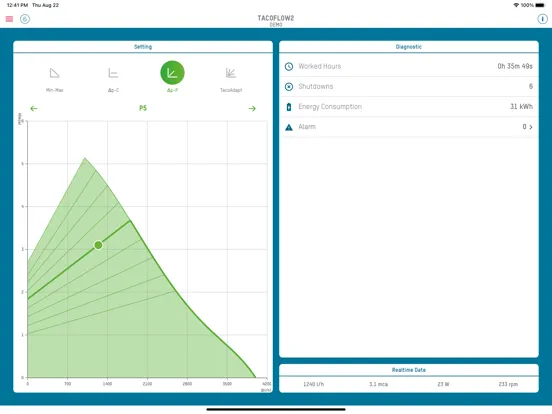Expand the Alarm row chevron
The width and height of the screenshot is (552, 414).
(x=531, y=127)
